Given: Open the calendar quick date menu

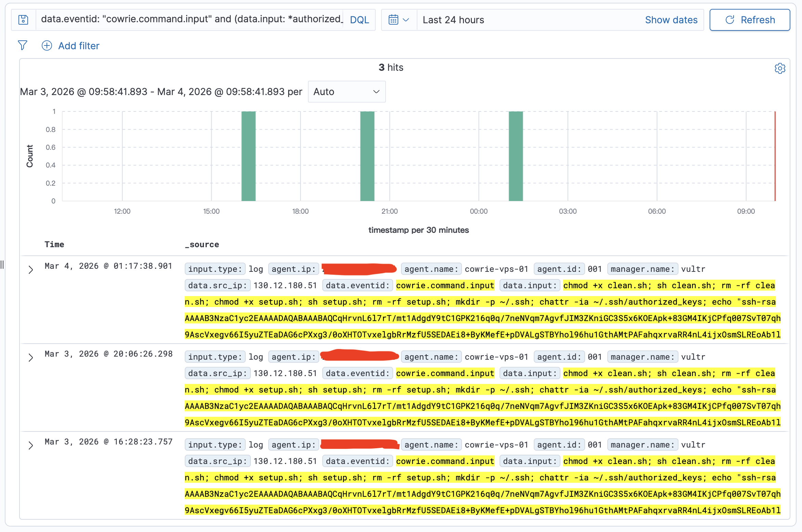Looking at the screenshot, I should (399, 20).
